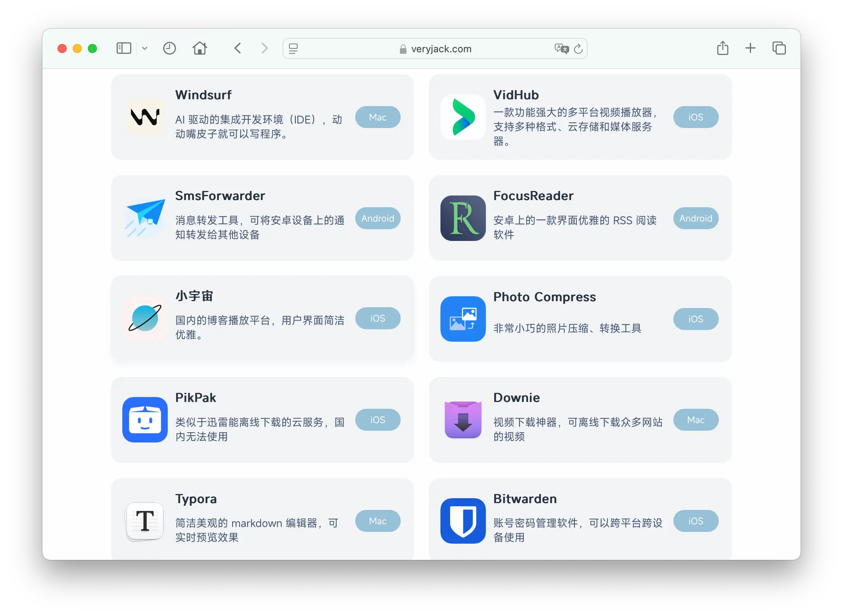Open the Windsurf title link
Viewport: 843px width, 616px height.
[x=203, y=95]
